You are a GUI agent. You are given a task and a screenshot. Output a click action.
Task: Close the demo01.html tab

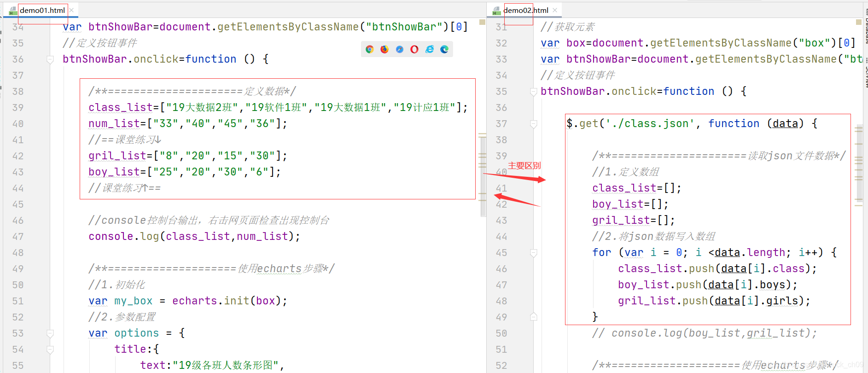tap(71, 10)
